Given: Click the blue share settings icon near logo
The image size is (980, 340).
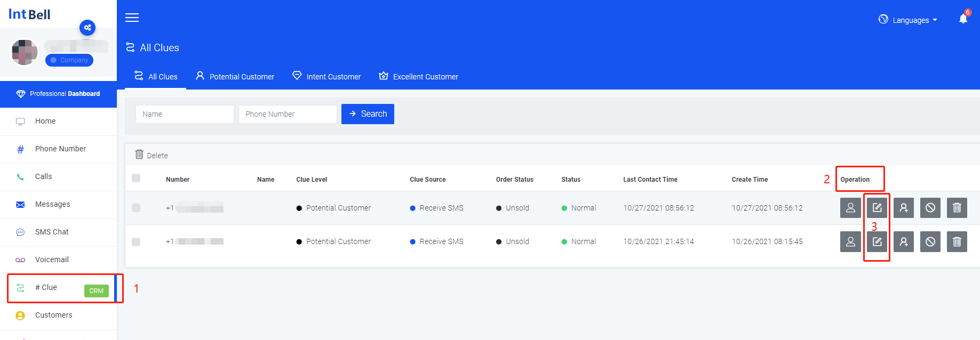Looking at the screenshot, I should pyautogui.click(x=87, y=28).
